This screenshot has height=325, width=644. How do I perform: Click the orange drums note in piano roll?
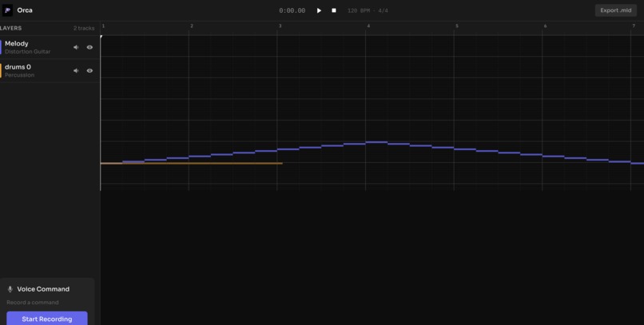[x=192, y=164]
